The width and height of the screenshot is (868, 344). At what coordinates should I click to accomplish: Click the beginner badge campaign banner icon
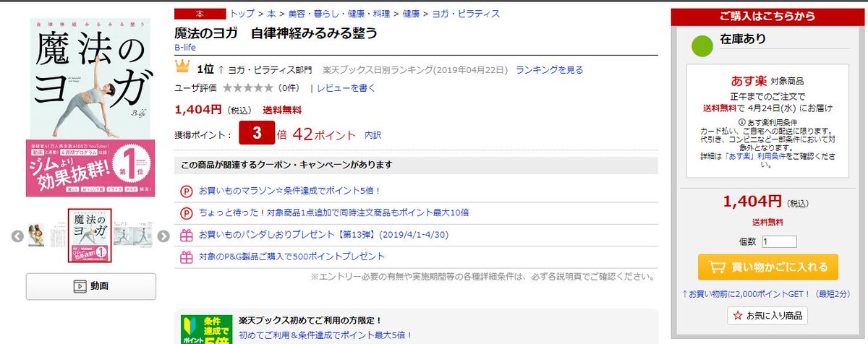(x=206, y=330)
